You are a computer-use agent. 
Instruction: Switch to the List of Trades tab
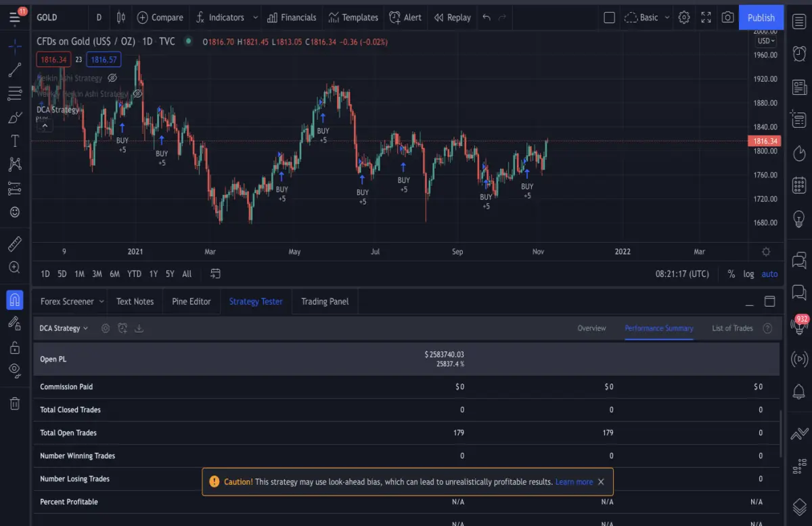(x=732, y=328)
